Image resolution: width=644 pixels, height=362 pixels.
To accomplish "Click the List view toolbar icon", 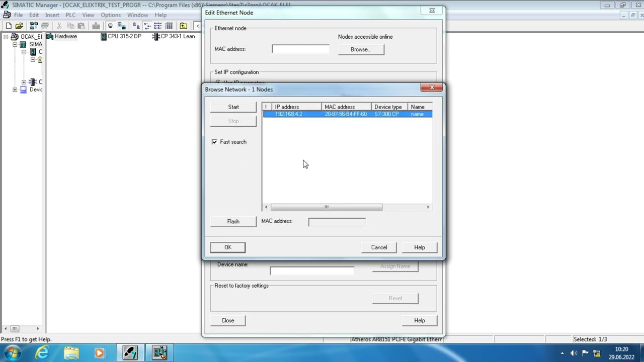I will click(x=158, y=26).
